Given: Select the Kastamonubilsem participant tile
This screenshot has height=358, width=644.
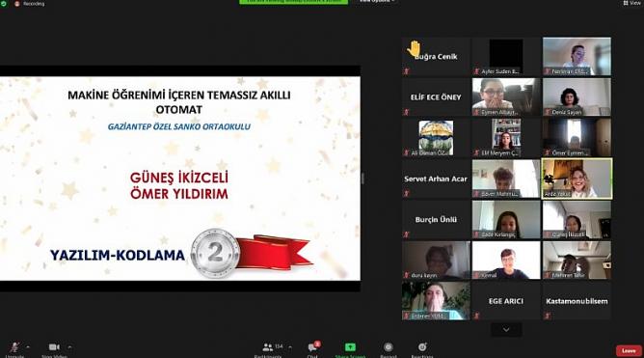Looking at the screenshot, I should click(x=577, y=301).
